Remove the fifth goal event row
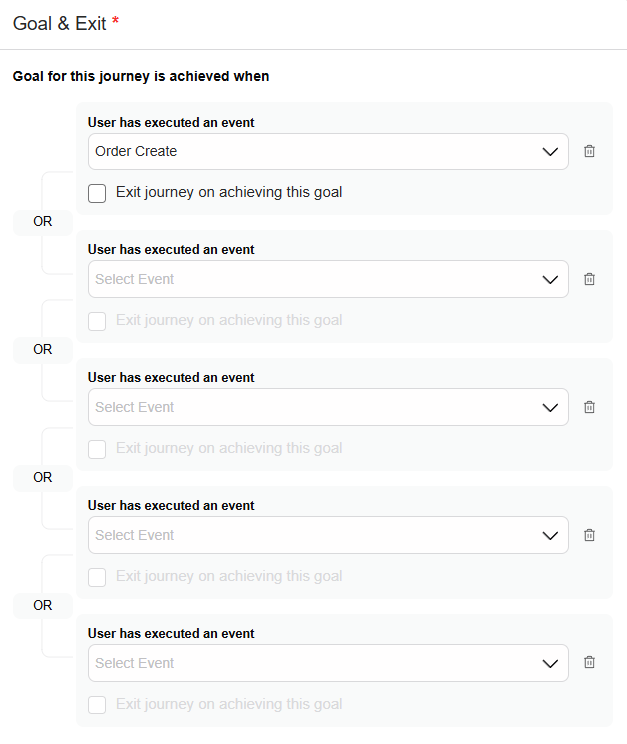This screenshot has height=744, width=627. click(589, 662)
